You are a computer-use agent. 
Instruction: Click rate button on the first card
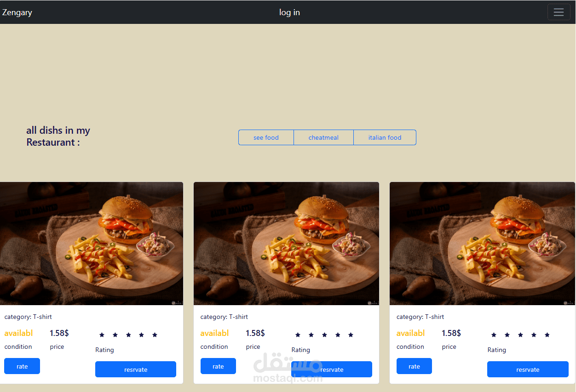[22, 366]
